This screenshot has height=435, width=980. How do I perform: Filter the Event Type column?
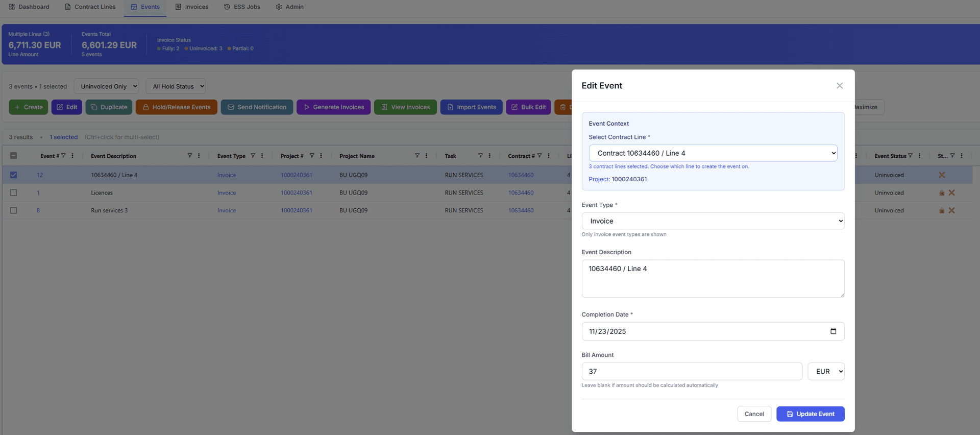pos(253,156)
